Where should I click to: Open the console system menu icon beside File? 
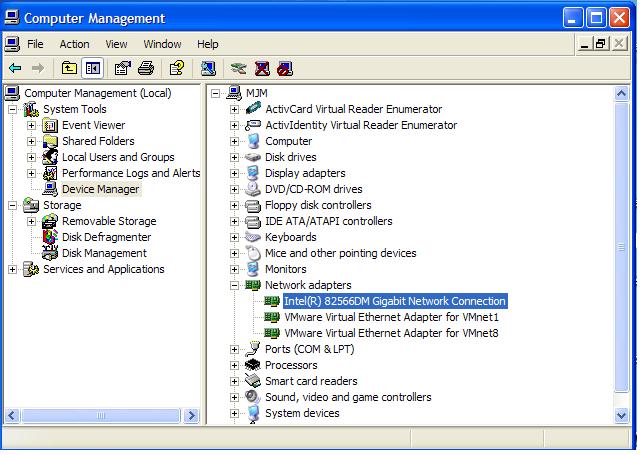click(x=12, y=44)
